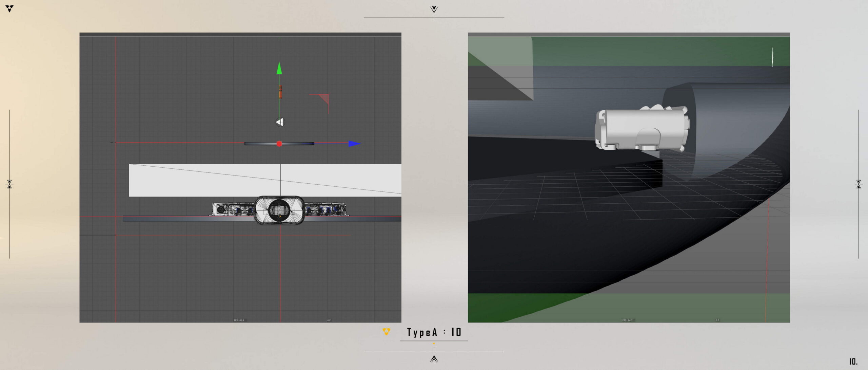Click the small yellow dot under the title underline

434,344
